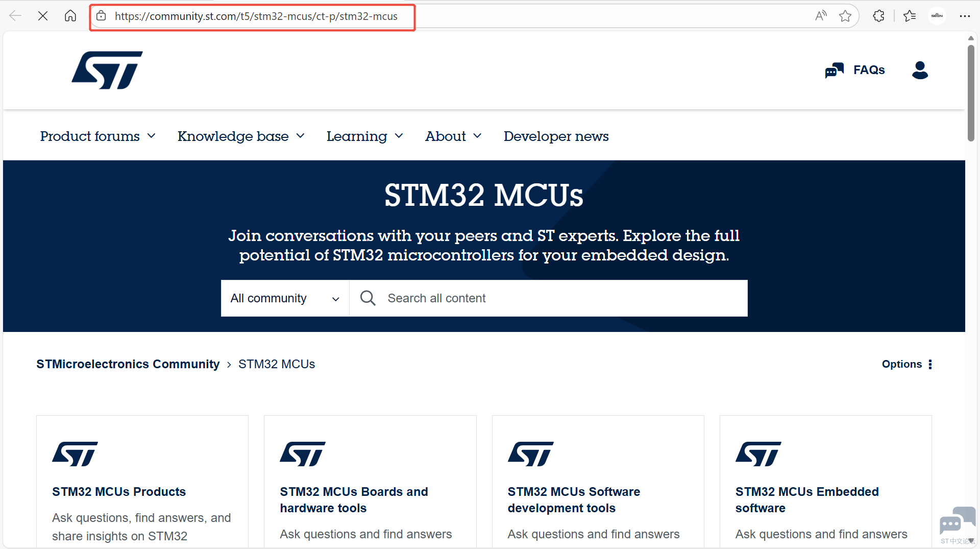Open the browser profile avatar

(x=937, y=16)
